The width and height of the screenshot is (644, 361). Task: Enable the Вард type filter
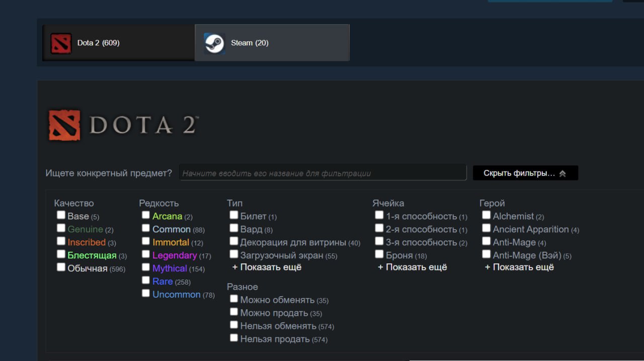(x=233, y=228)
